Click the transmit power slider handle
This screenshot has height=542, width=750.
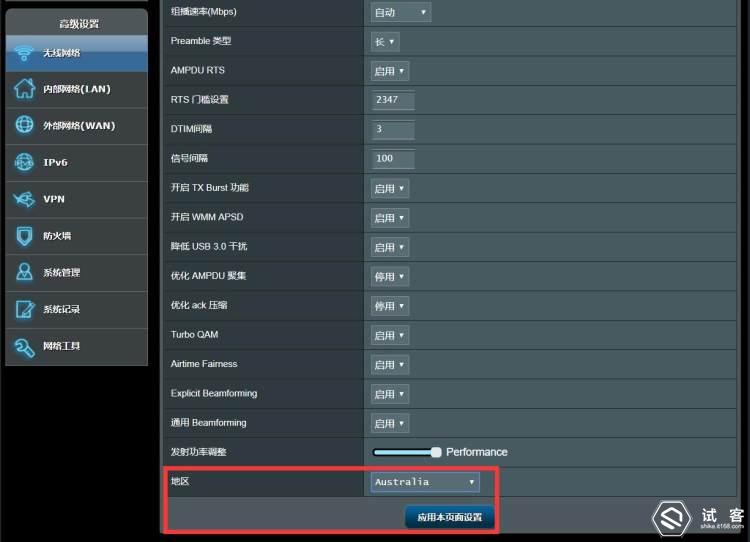coord(436,452)
